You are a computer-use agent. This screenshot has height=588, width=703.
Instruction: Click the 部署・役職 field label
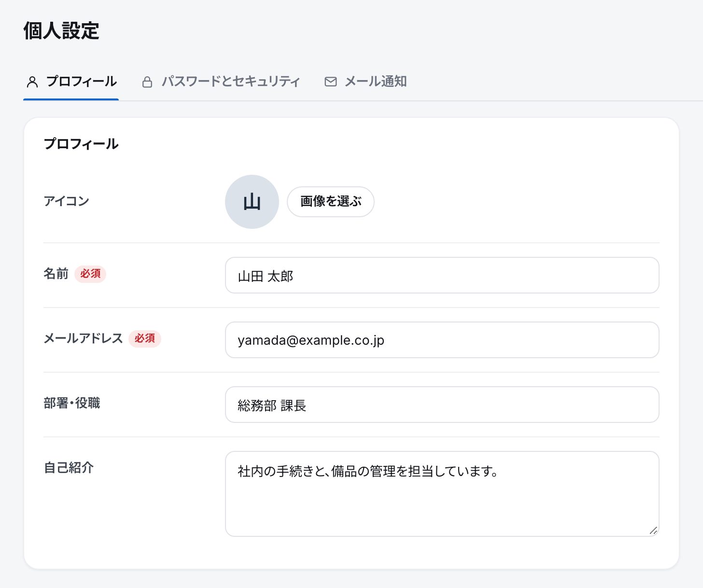[72, 403]
